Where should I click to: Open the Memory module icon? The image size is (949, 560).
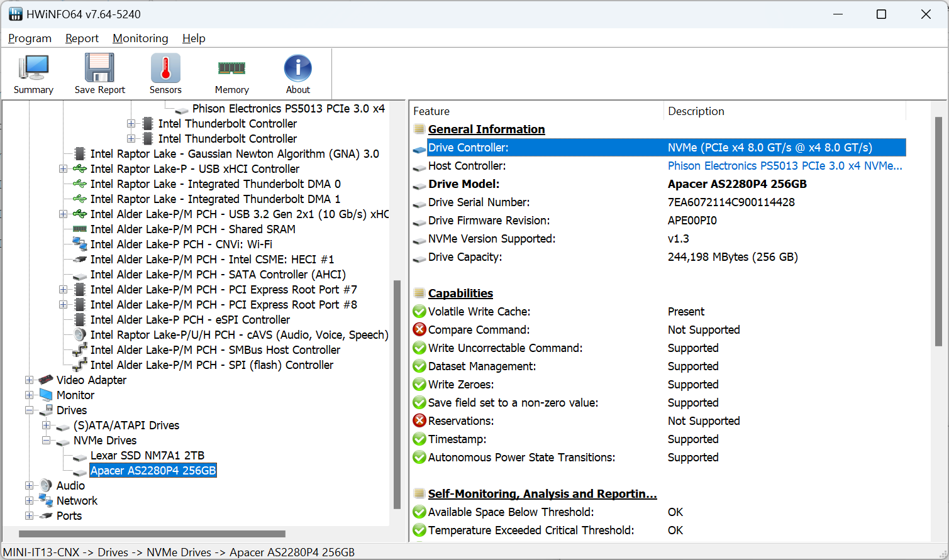(x=231, y=68)
